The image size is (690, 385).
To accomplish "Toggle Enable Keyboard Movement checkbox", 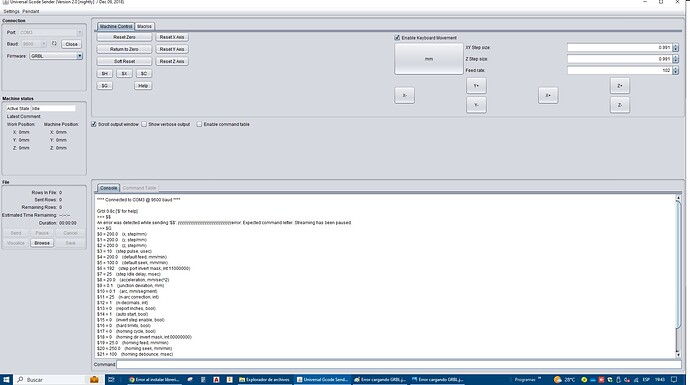I will [x=397, y=38].
